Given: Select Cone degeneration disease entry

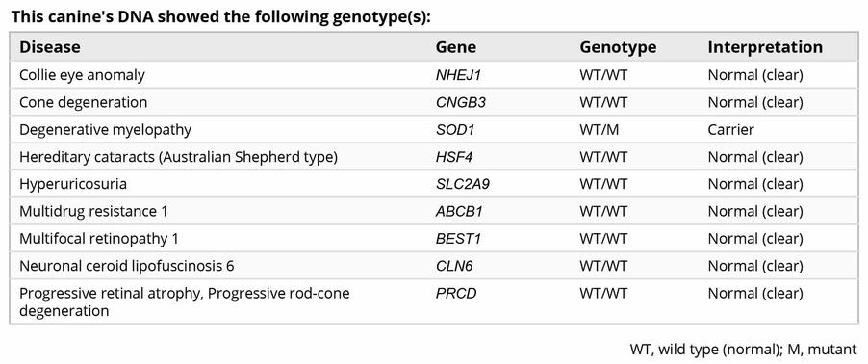Looking at the screenshot, I should (83, 102).
